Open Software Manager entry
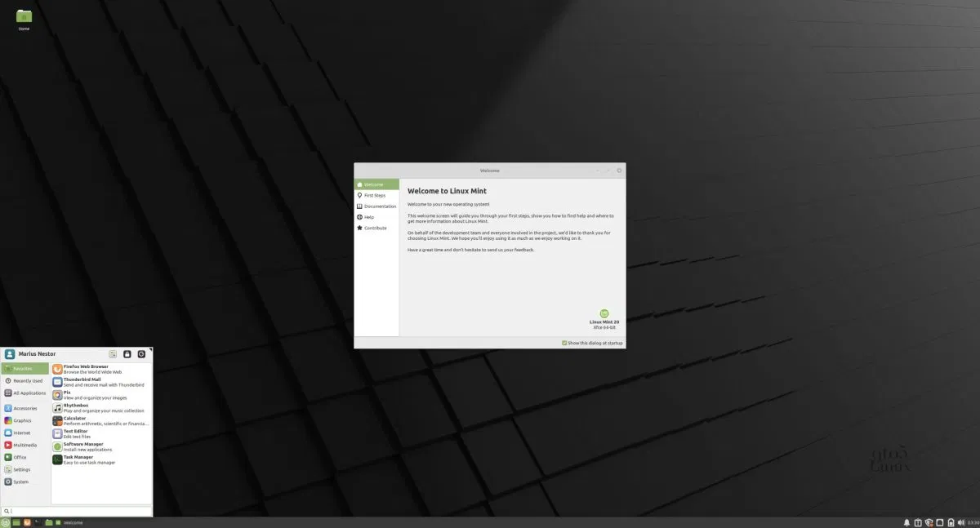 click(101, 446)
